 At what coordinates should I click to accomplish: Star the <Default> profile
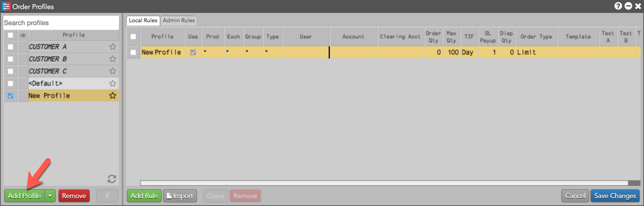coord(113,84)
